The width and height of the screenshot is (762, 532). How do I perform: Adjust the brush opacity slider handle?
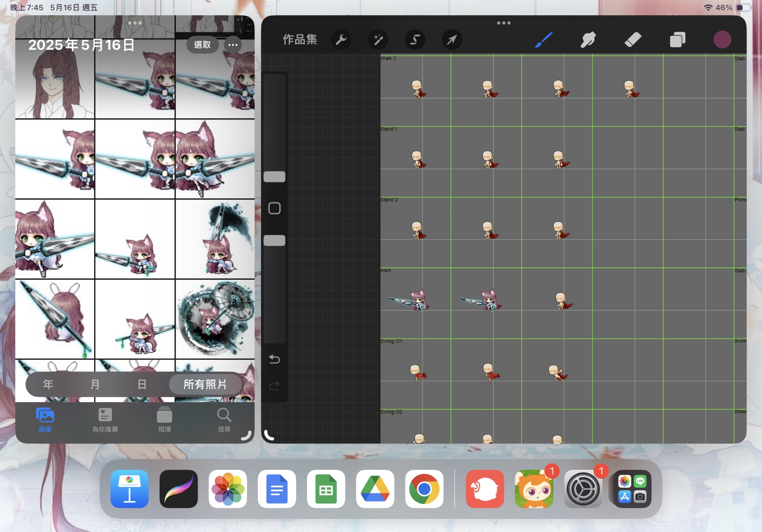coord(274,240)
